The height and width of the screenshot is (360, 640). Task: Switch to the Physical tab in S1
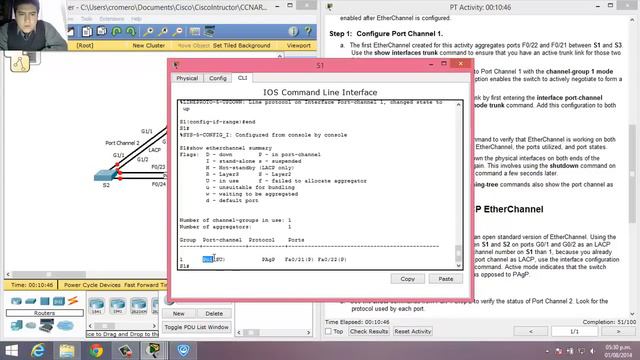(x=187, y=78)
